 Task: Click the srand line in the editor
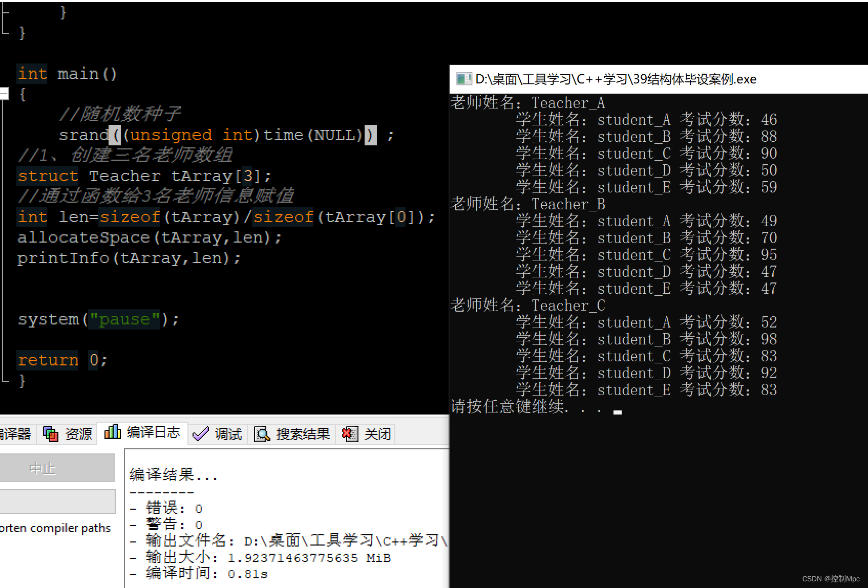click(225, 135)
